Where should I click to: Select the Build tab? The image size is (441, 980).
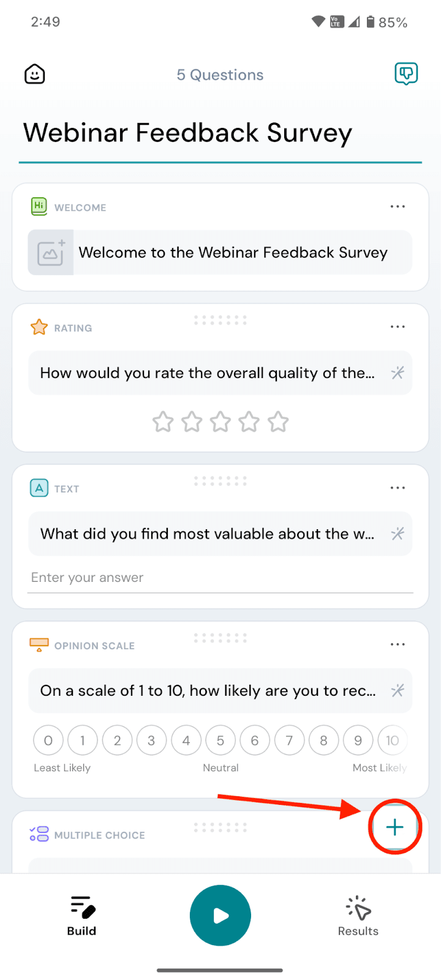click(81, 916)
